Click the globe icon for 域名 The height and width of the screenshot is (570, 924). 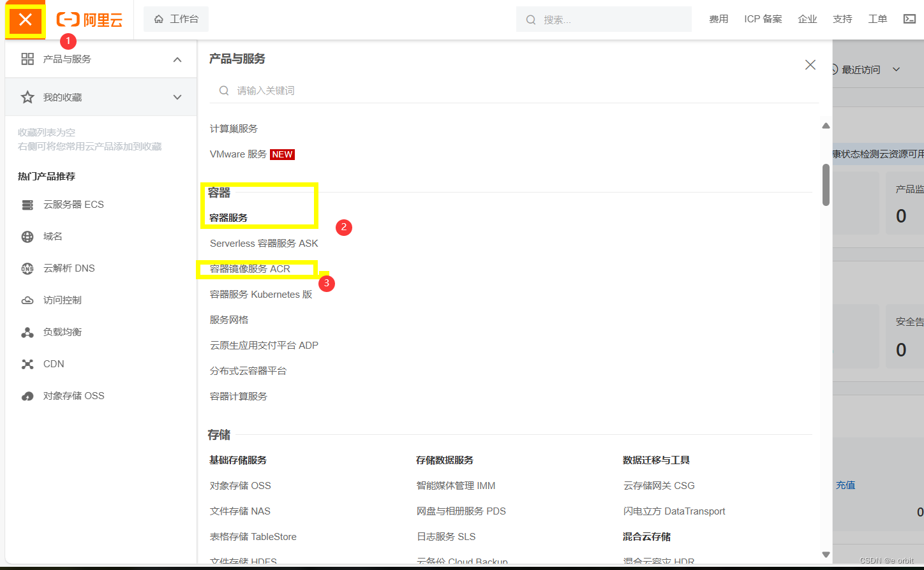(27, 237)
